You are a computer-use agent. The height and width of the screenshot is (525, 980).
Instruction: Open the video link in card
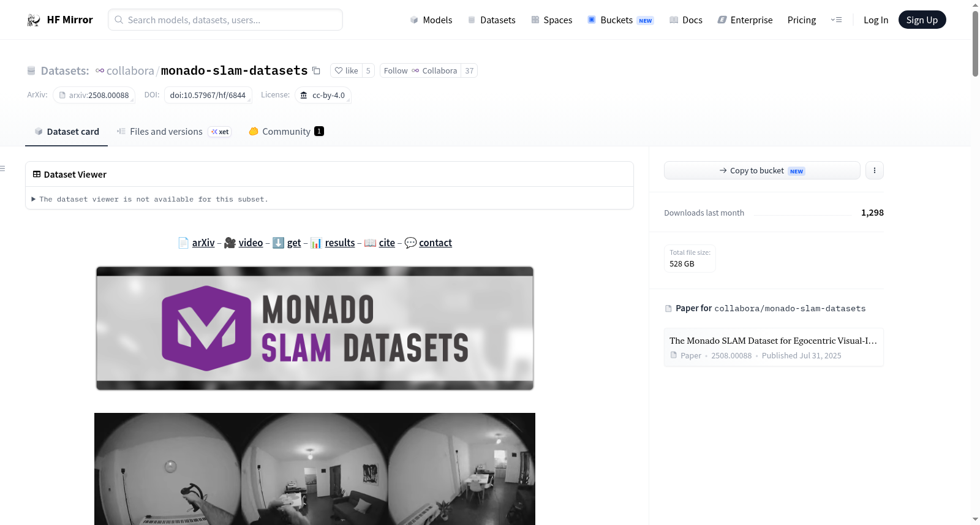coord(251,243)
